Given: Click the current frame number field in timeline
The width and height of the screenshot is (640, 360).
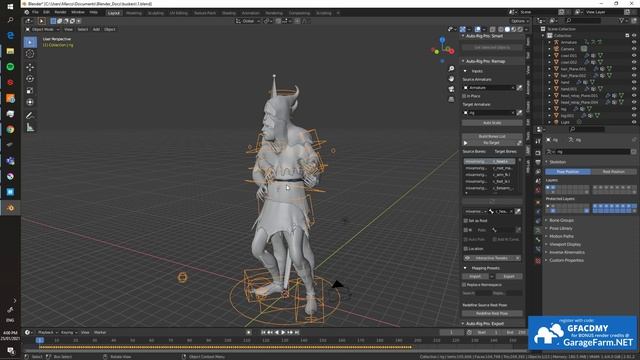Looking at the screenshot, I should (451, 332).
